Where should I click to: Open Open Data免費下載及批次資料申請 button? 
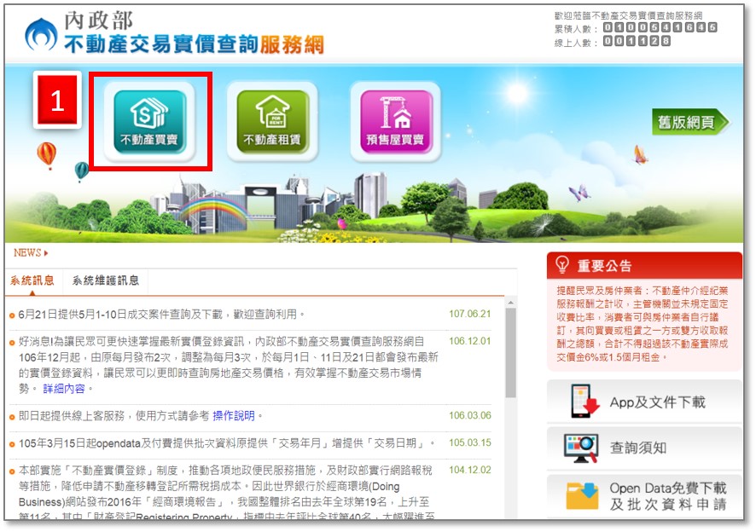coord(644,496)
